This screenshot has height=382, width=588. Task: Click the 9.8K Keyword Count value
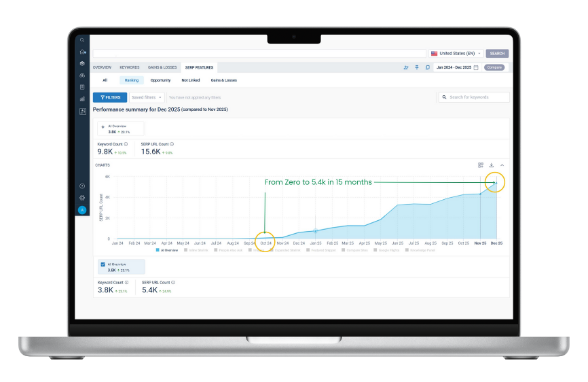[x=105, y=152]
